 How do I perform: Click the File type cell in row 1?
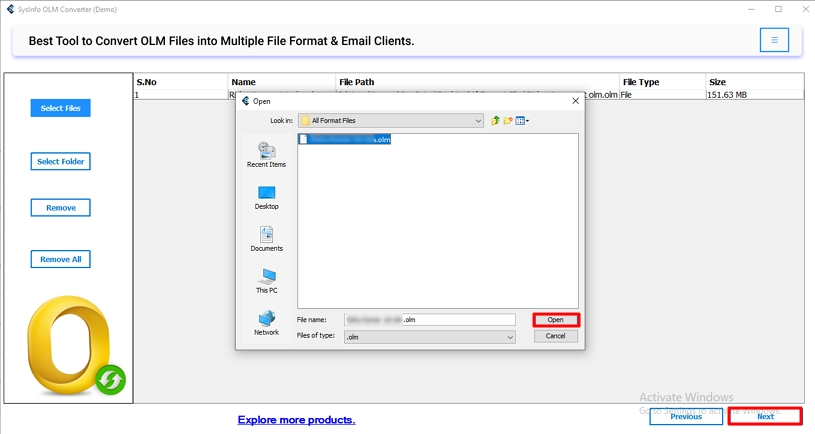point(662,95)
